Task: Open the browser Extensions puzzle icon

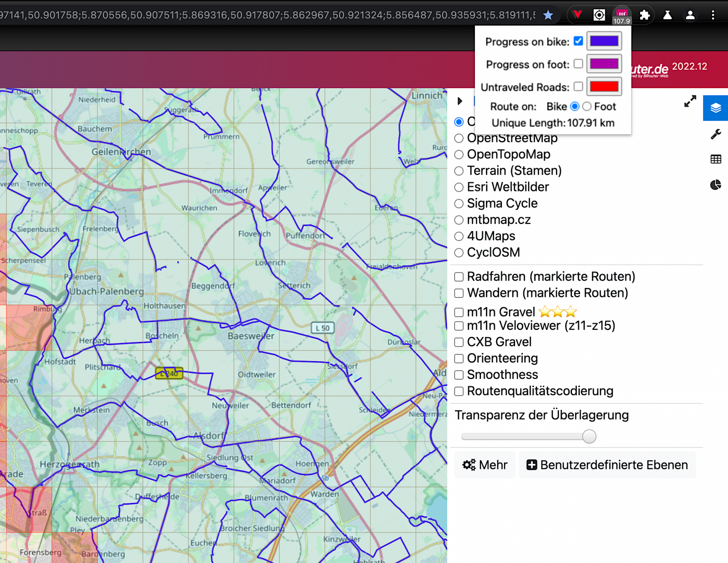Action: 644,15
